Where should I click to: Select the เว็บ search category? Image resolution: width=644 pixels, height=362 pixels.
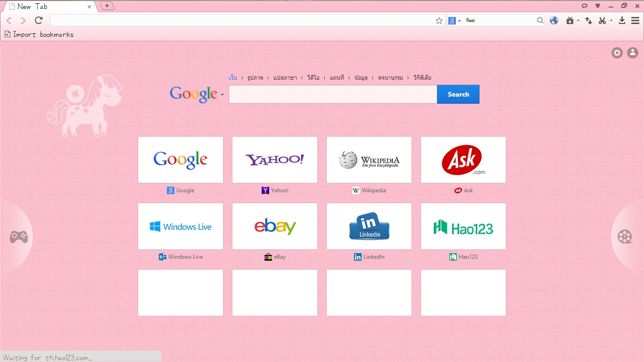tap(233, 77)
